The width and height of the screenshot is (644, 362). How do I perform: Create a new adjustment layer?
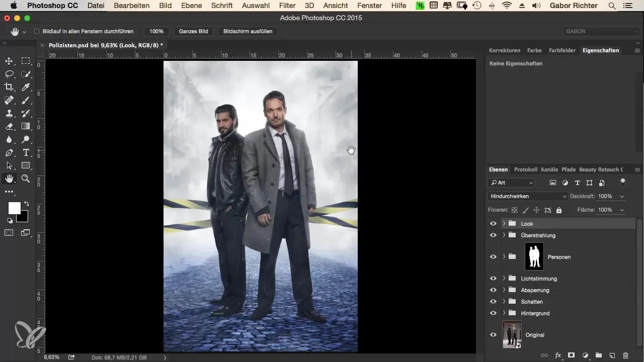(585, 355)
